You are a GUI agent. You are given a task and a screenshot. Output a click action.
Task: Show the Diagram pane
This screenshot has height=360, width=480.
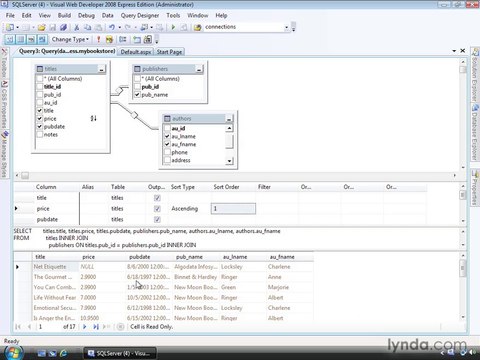pyautogui.click(x=10, y=40)
